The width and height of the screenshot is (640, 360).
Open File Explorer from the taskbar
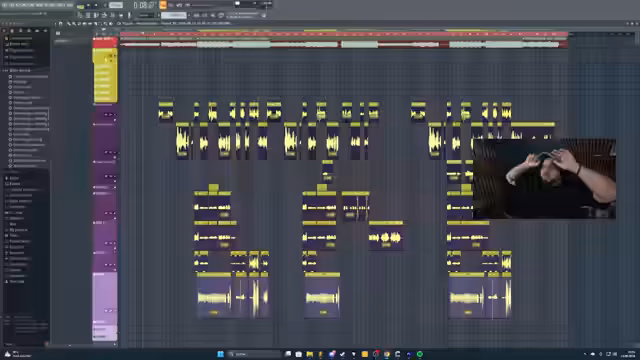[x=310, y=354]
